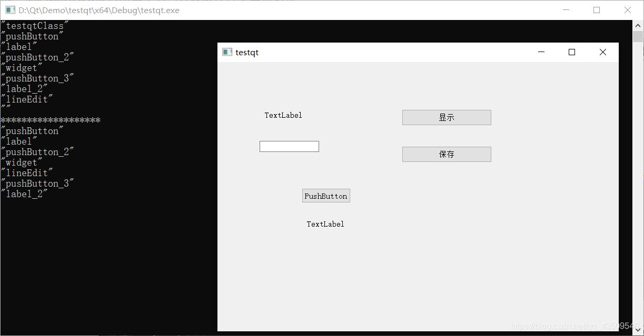Click inside the empty lineEdit text box

tap(289, 146)
